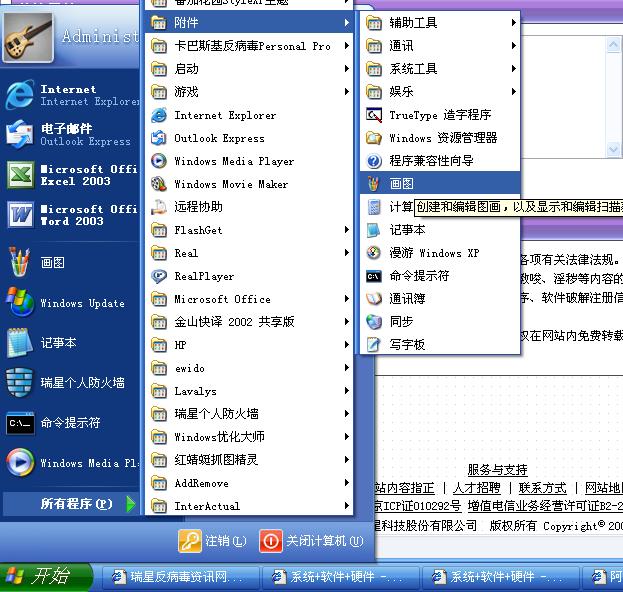Open 红蜻蜓抓图精灵 program folder
Image resolution: width=623 pixels, height=592 pixels.
click(249, 460)
